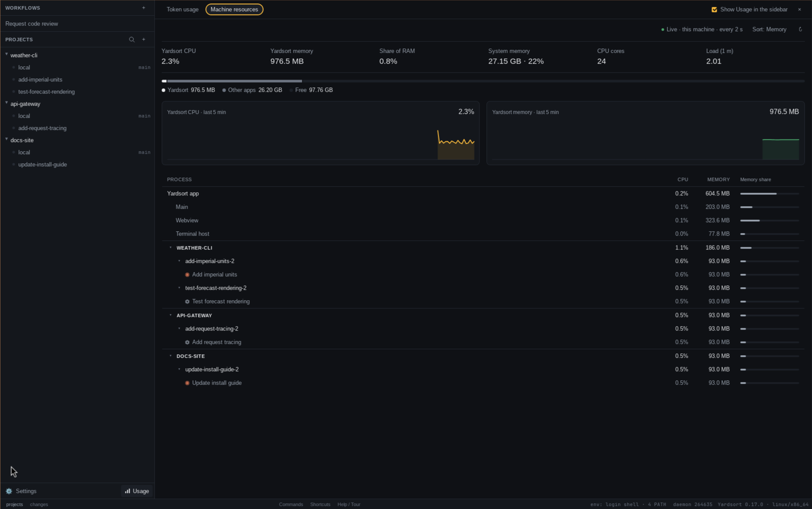Click the gear icon beside Add request tracing

point(187,342)
